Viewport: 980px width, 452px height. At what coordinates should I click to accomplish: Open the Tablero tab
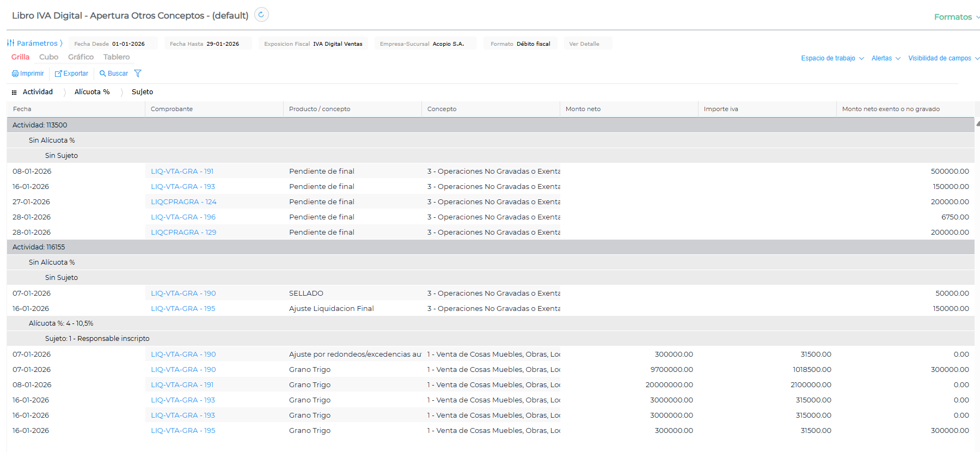(x=117, y=57)
